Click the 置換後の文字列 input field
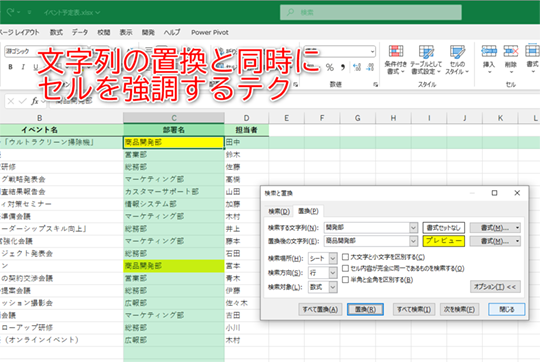Image resolution: width=540 pixels, height=362 pixels. [x=367, y=241]
